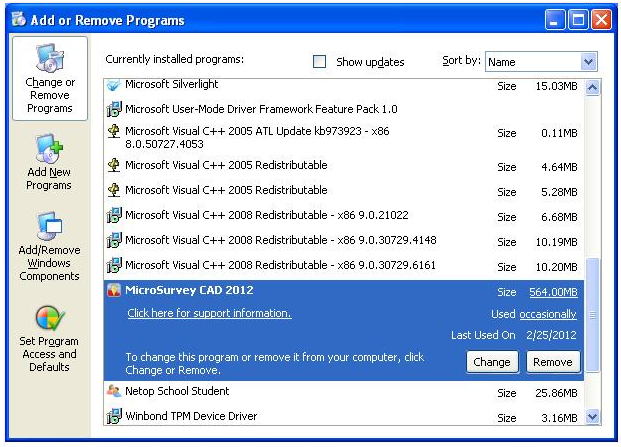Open the Add New Programs icon
Image resolution: width=621 pixels, height=447 pixels.
pyautogui.click(x=49, y=150)
